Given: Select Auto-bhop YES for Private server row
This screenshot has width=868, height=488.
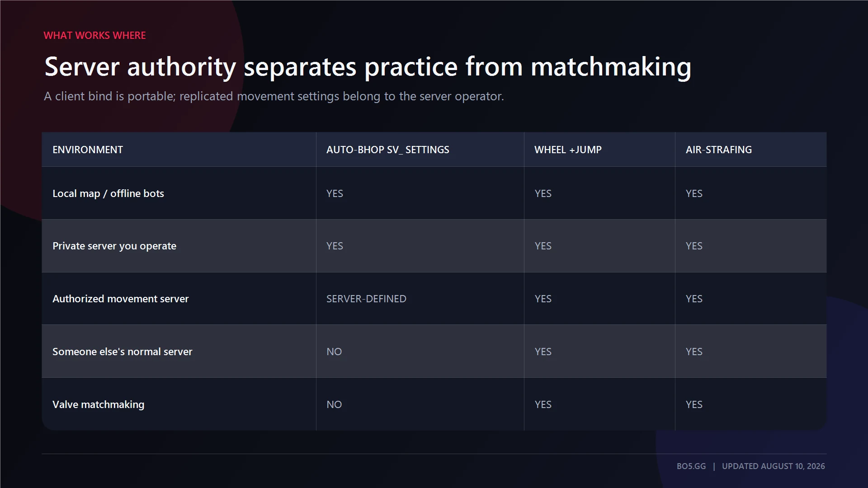Looking at the screenshot, I should [x=335, y=246].
